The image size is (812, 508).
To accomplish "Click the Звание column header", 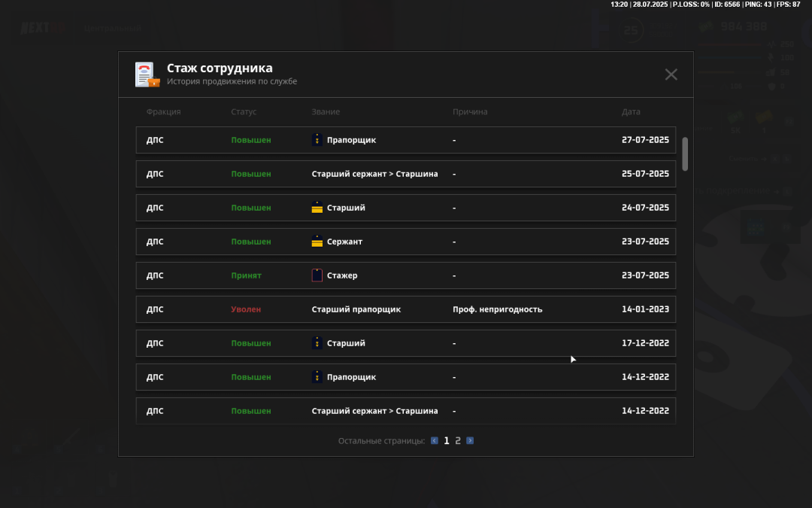I will 326,111.
